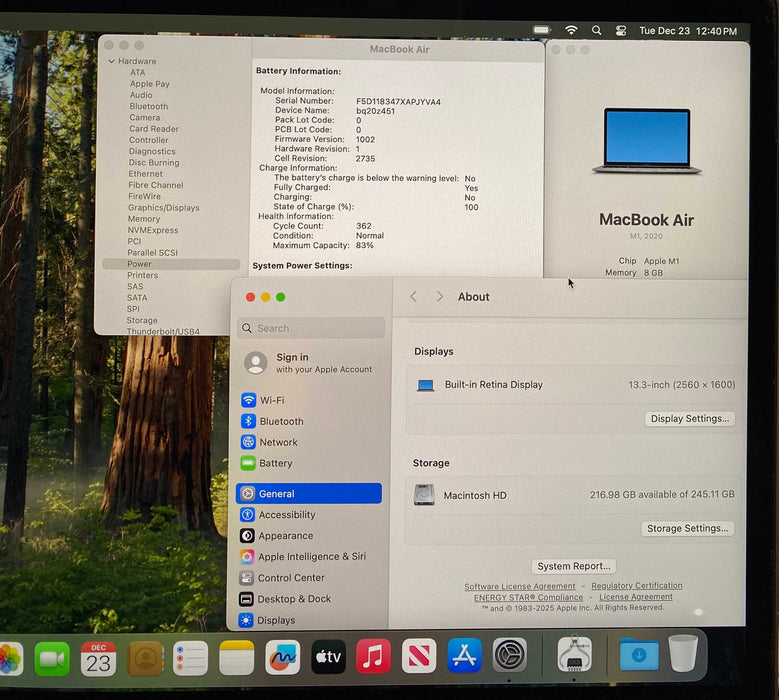Click System Report button
The image size is (779, 700).
(x=573, y=566)
